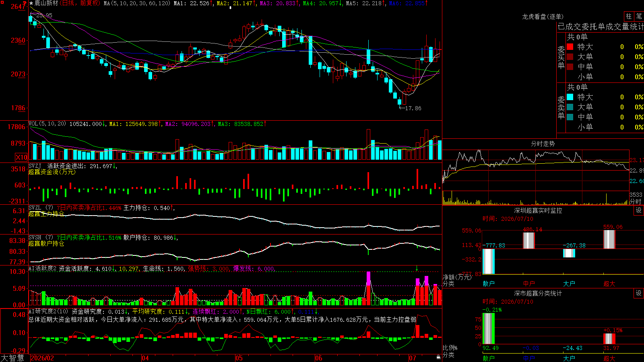Click the 大智慧 logo at bottom left

tap(12, 358)
